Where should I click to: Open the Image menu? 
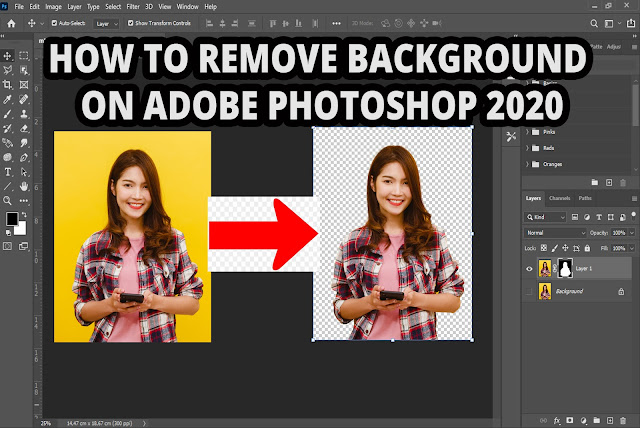click(53, 7)
